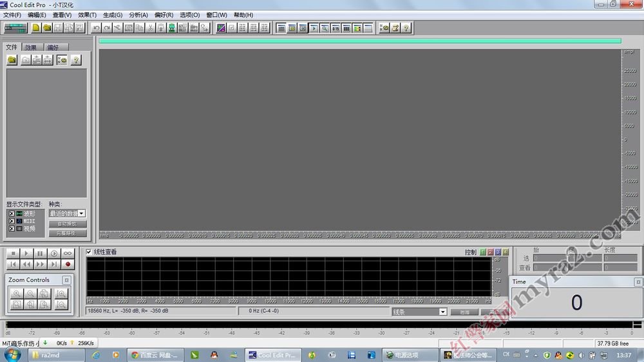Open the 文件(F) menu

tap(12, 15)
